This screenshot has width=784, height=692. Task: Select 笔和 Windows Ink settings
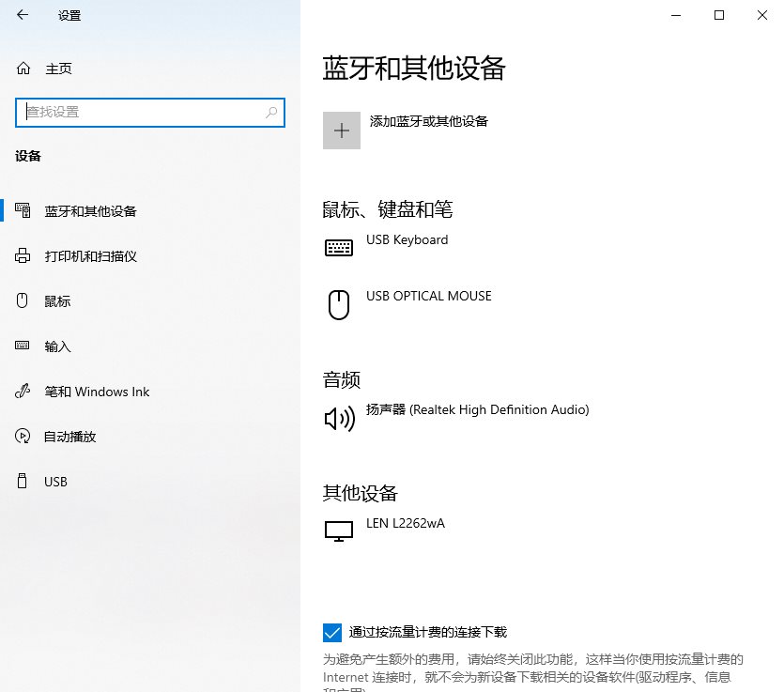pyautogui.click(x=150, y=392)
